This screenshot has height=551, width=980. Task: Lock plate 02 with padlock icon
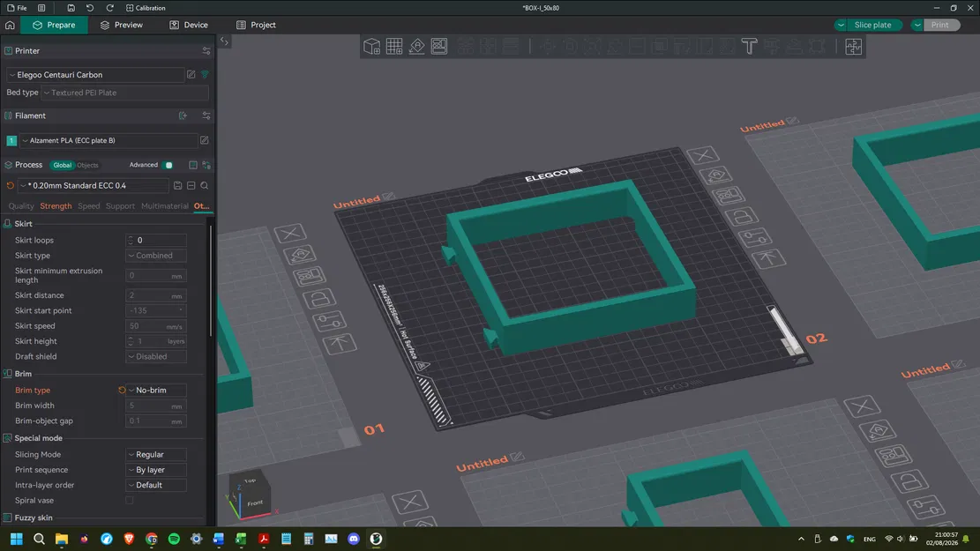pyautogui.click(x=742, y=217)
